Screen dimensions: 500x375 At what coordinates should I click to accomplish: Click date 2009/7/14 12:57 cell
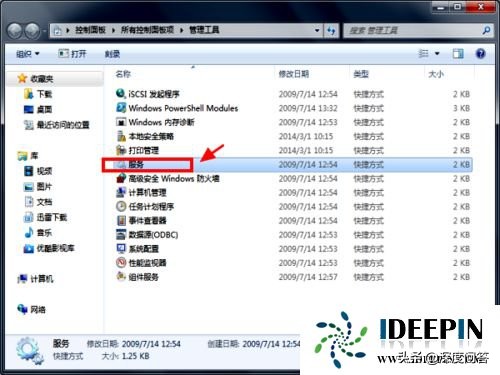coord(308,277)
